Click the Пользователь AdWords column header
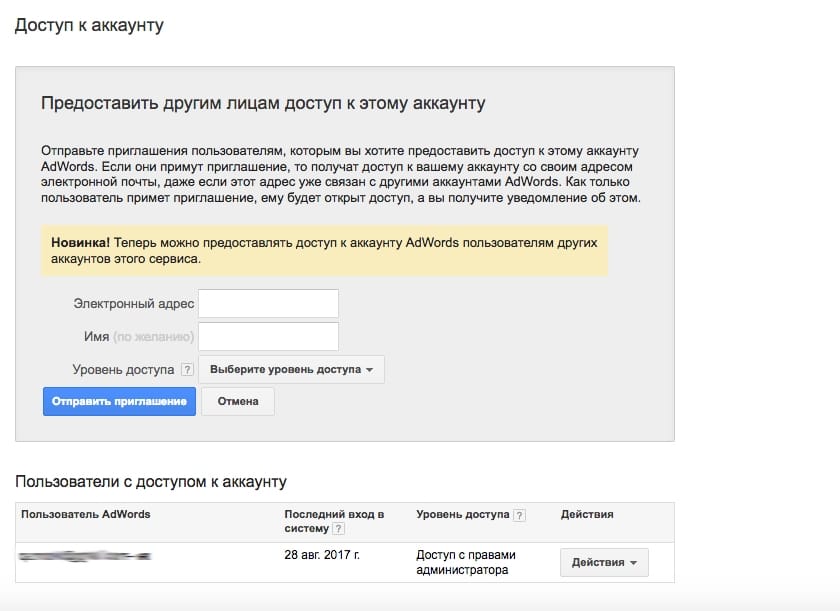The height and width of the screenshot is (611, 840). pyautogui.click(x=86, y=515)
